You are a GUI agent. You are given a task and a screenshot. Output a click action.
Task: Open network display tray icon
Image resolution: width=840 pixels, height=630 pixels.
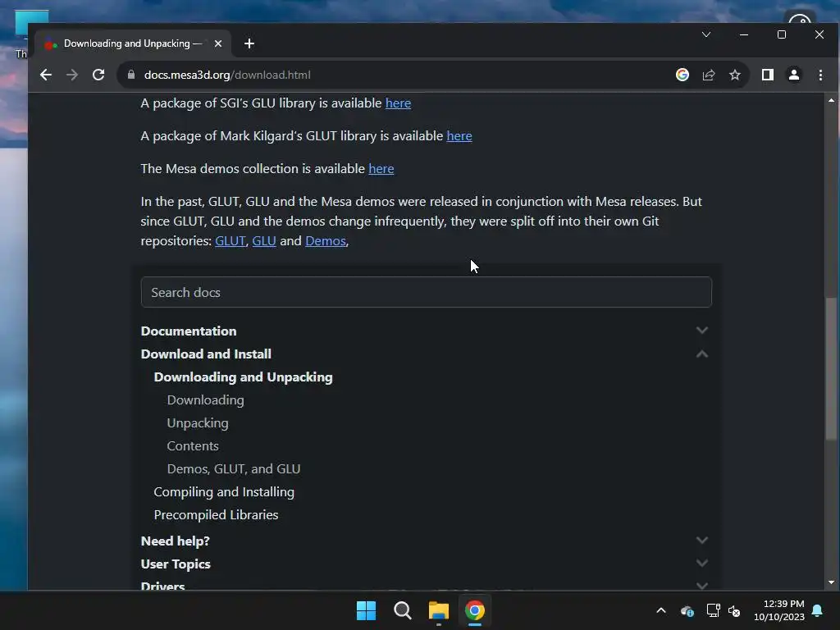pyautogui.click(x=713, y=610)
